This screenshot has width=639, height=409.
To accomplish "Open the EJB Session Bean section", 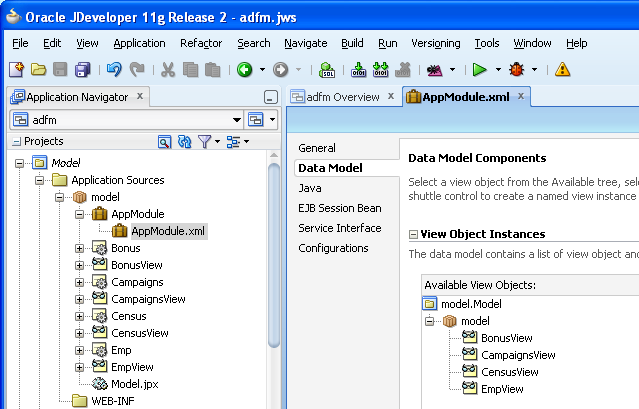I will click(x=339, y=208).
